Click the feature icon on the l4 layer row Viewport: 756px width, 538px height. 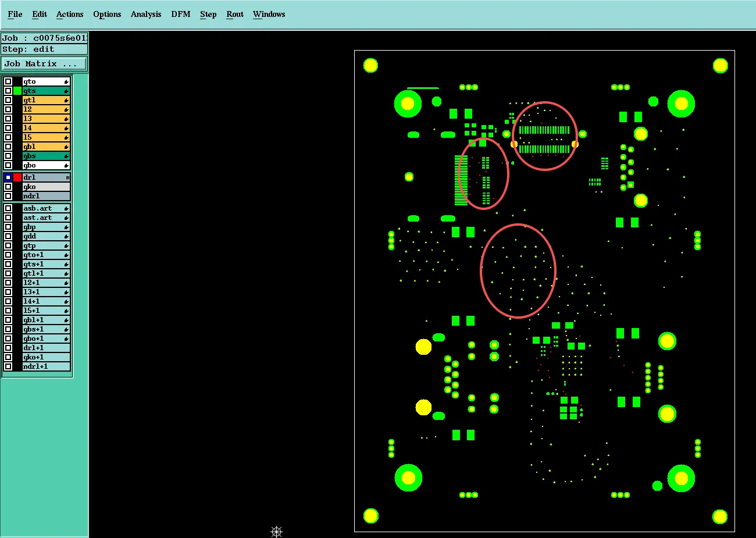point(66,129)
